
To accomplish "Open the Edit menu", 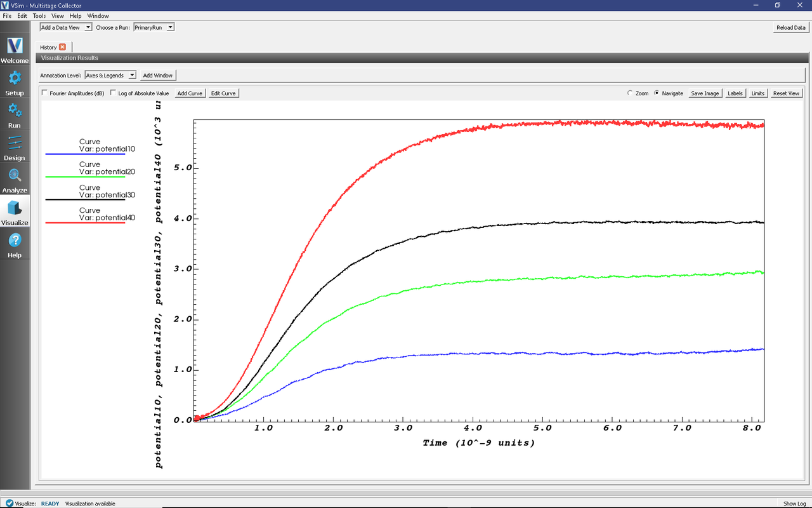I will pos(22,15).
